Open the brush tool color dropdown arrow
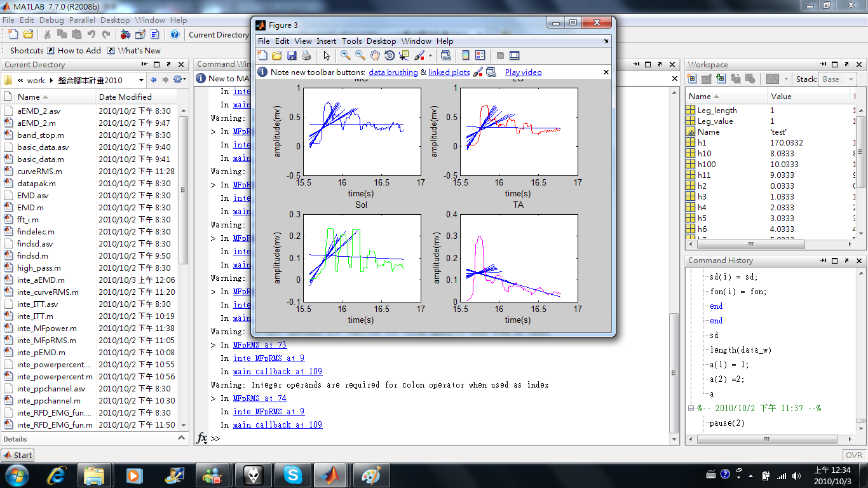This screenshot has height=488, width=868. [429, 55]
